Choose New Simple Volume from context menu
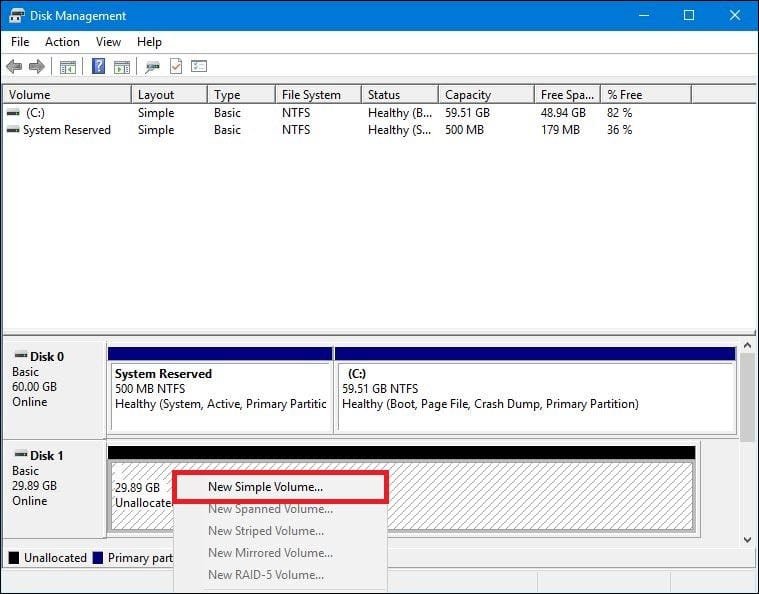 click(x=280, y=487)
